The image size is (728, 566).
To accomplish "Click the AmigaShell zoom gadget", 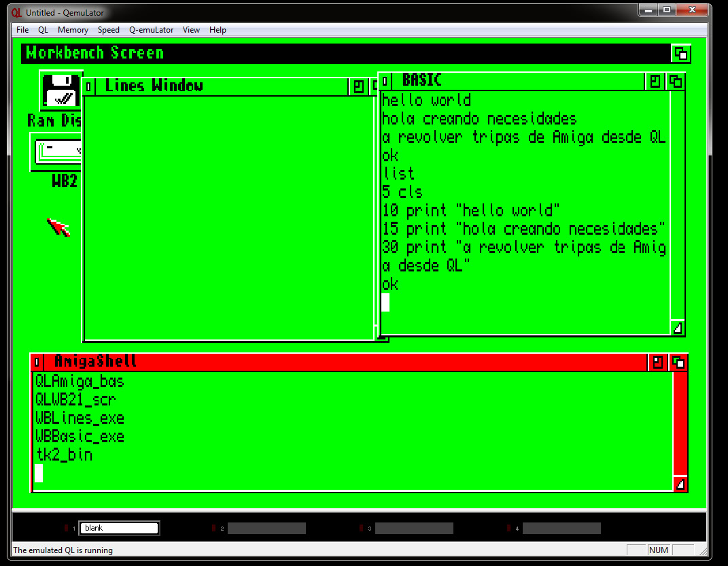I will click(657, 362).
